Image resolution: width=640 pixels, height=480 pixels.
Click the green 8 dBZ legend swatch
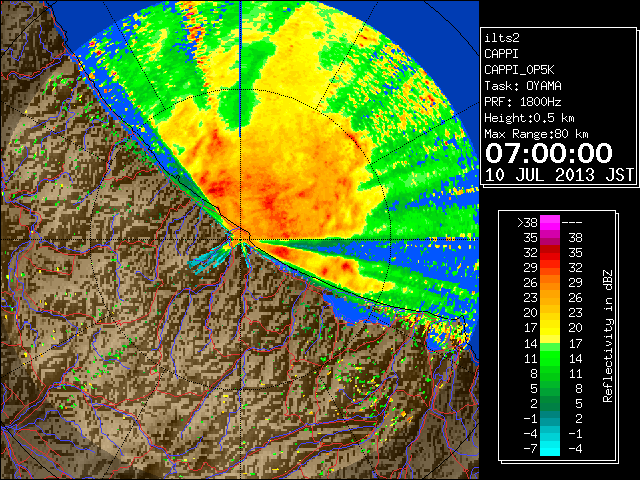[550, 373]
